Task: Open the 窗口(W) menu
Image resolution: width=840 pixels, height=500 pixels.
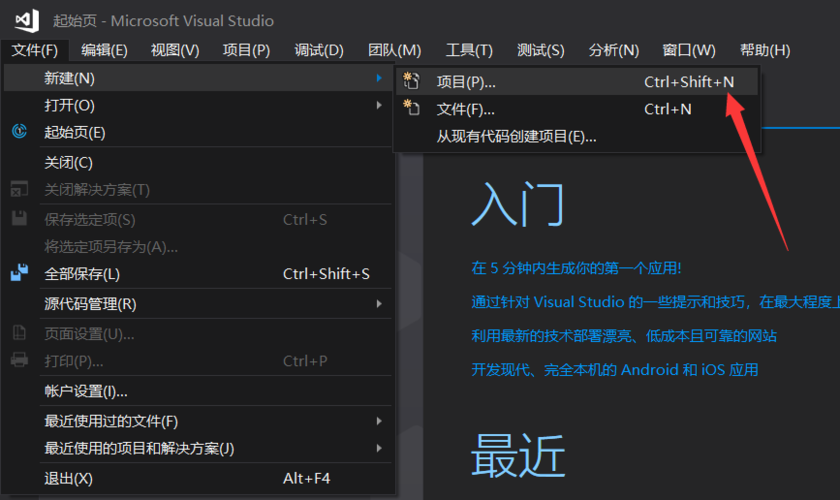Action: coord(689,50)
